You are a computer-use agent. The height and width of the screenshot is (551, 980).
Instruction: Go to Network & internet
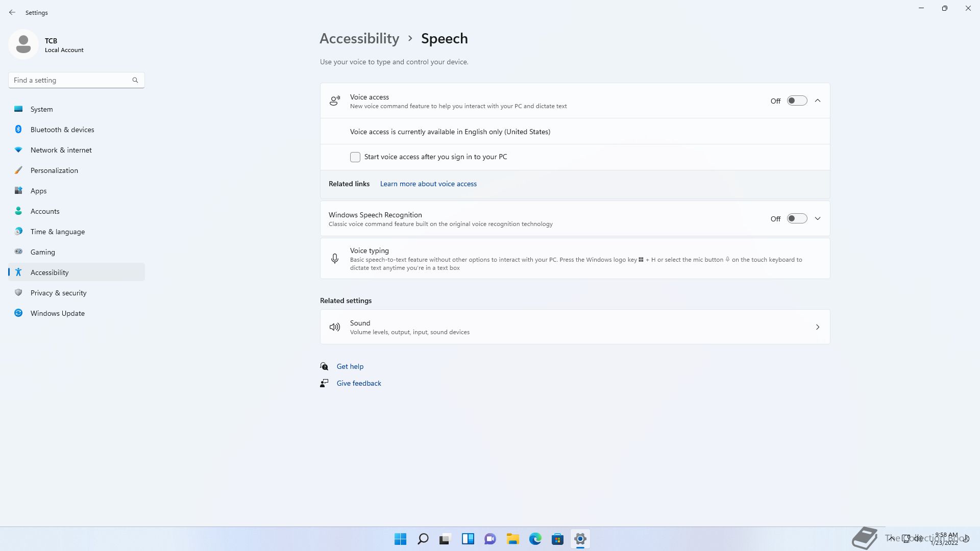[77, 150]
